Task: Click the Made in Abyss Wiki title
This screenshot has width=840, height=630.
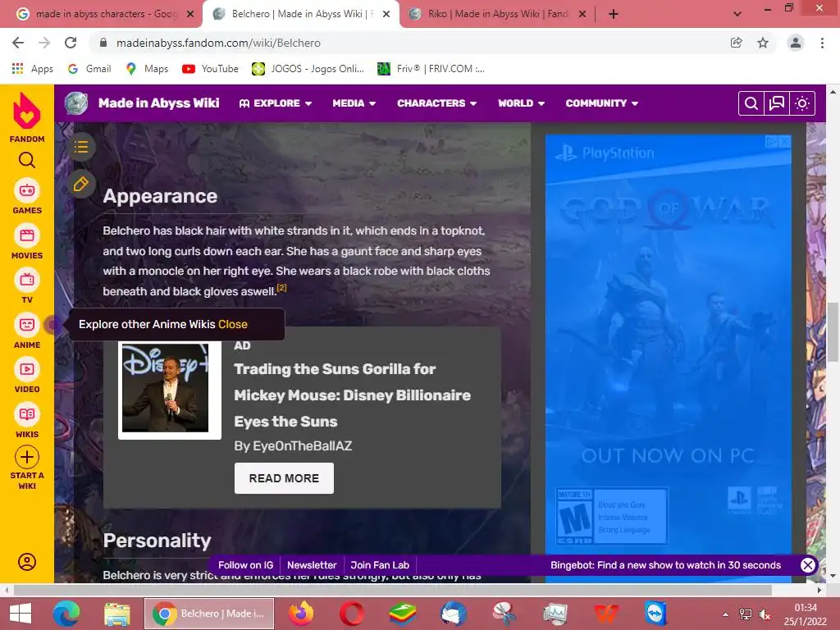Action: tap(158, 103)
